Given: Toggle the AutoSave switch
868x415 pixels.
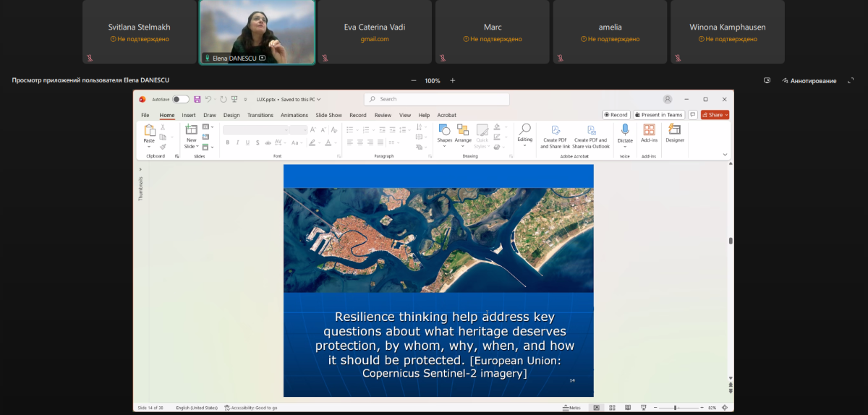Looking at the screenshot, I should pos(180,99).
